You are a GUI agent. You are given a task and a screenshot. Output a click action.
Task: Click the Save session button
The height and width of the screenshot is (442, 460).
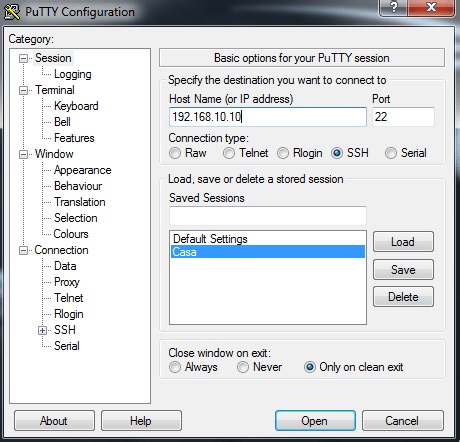tap(403, 269)
